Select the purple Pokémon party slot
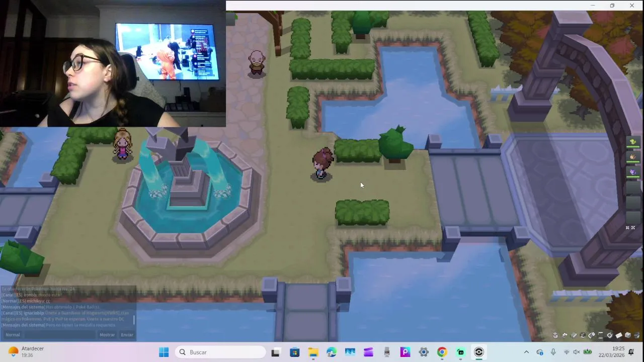 click(x=633, y=172)
